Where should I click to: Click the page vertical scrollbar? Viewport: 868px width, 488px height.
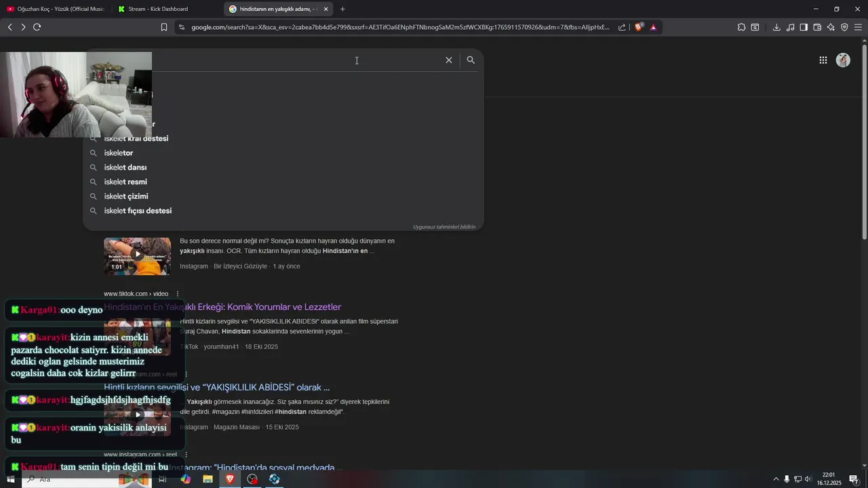click(x=864, y=142)
